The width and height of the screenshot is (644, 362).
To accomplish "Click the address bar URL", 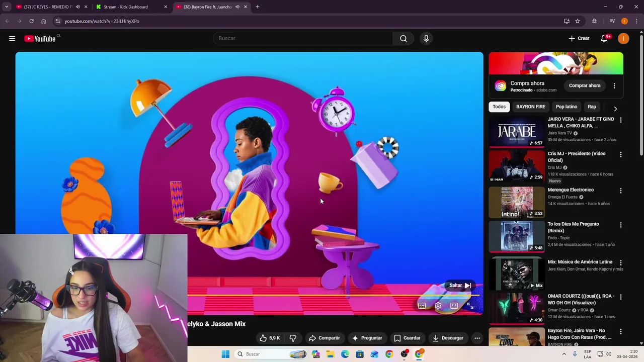I will [x=102, y=21].
